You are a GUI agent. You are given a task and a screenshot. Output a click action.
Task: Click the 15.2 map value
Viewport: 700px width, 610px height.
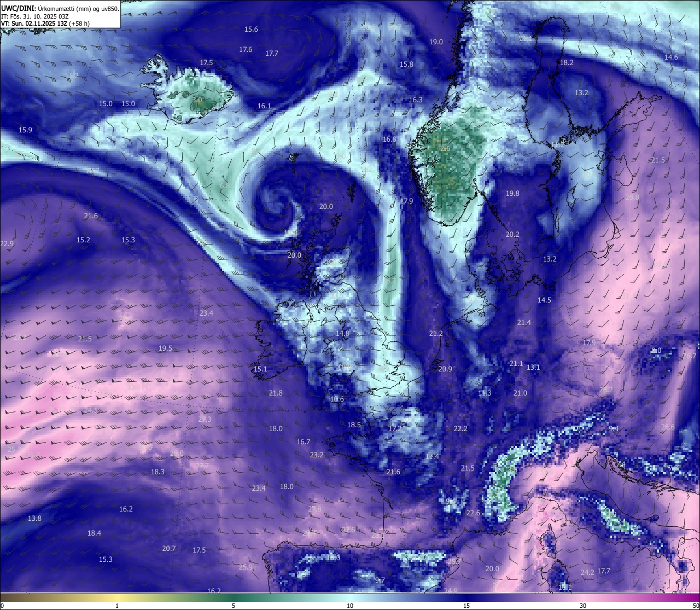pos(83,240)
